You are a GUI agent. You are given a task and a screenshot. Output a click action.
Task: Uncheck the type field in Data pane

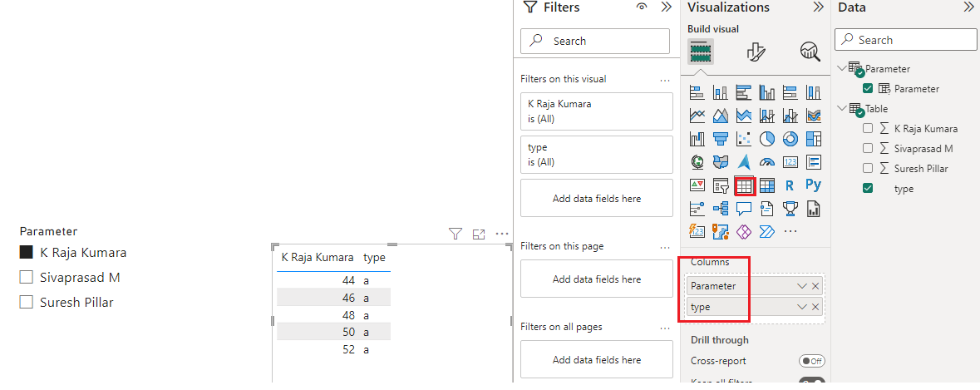(868, 188)
